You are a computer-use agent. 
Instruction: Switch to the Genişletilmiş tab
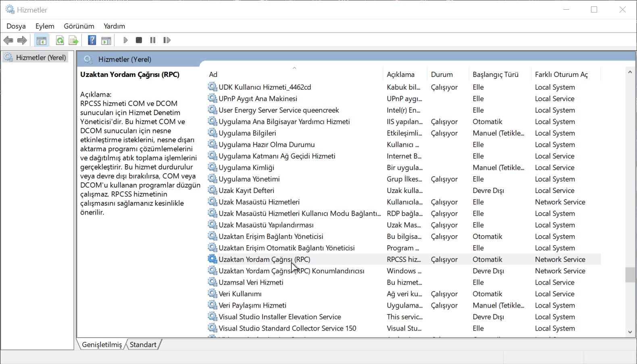pyautogui.click(x=102, y=345)
